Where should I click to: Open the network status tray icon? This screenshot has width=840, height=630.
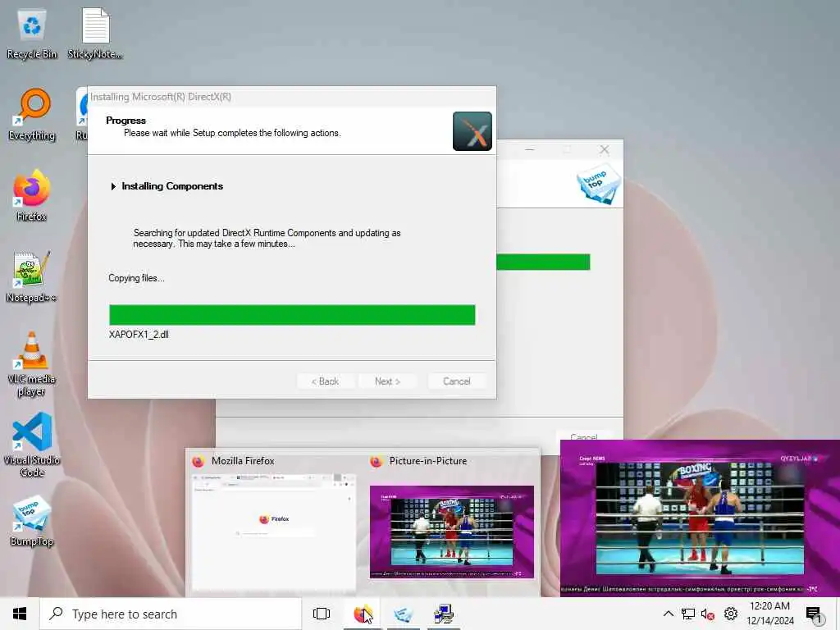coord(688,614)
